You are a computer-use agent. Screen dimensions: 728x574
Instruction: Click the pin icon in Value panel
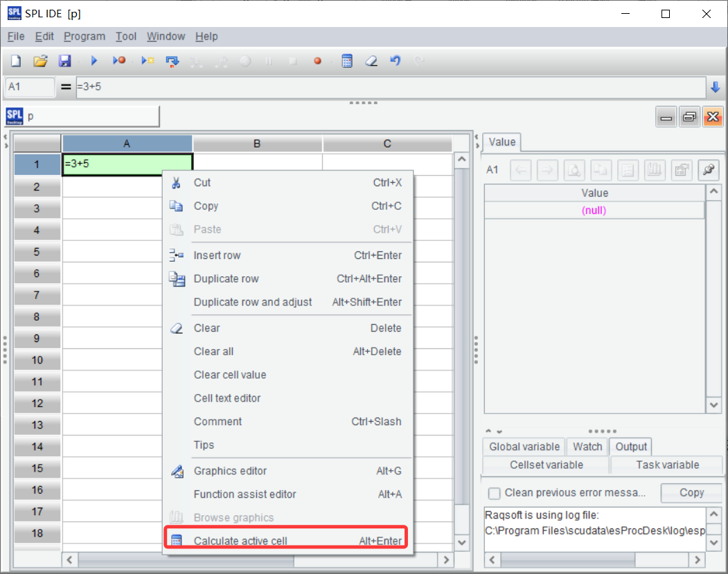point(709,170)
